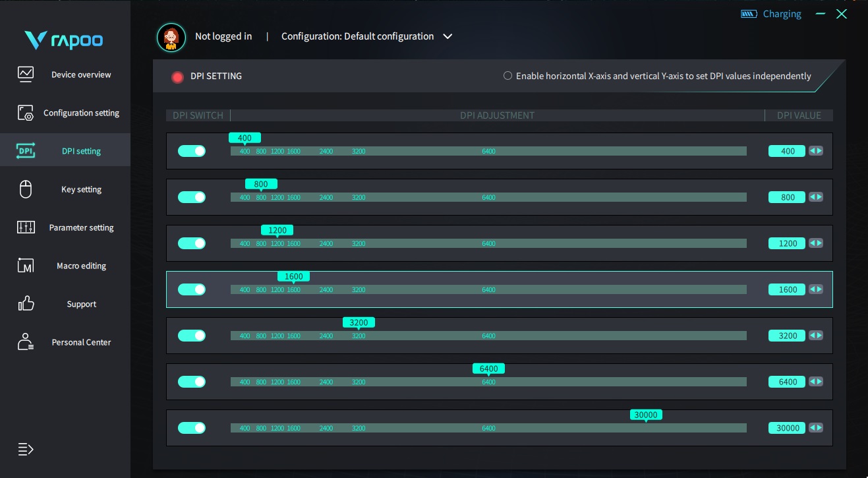Decrease DPI with left arrow in 3200 row
The width and height of the screenshot is (868, 478).
[x=813, y=336]
